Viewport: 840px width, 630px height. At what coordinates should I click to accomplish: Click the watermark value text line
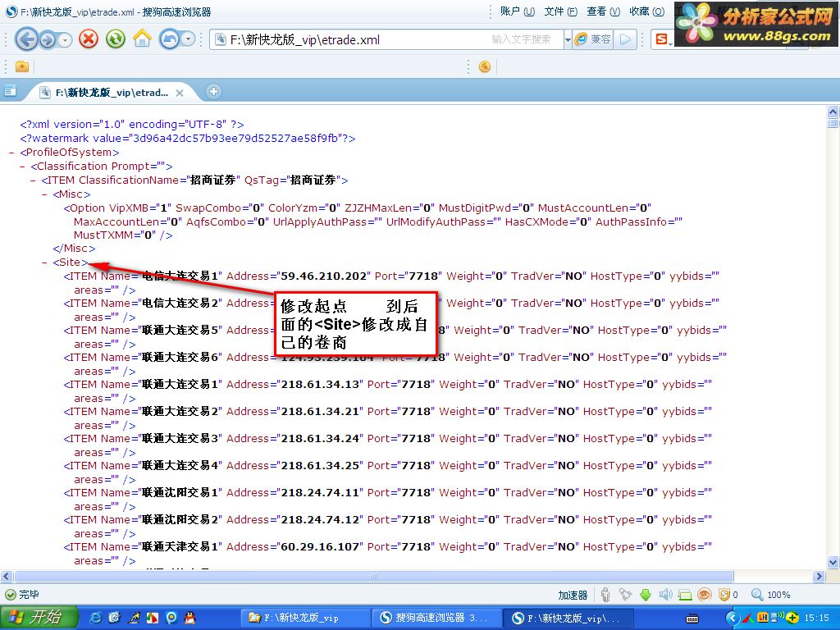[188, 138]
